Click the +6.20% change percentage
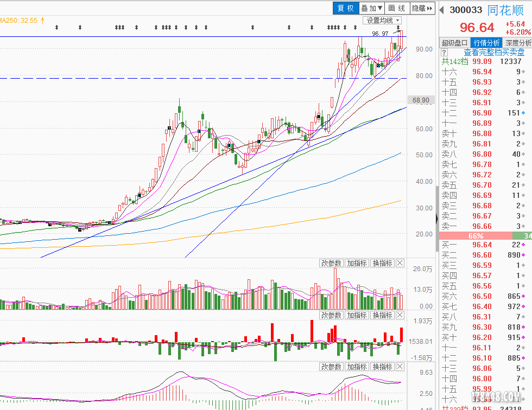The width and height of the screenshot is (532, 410). click(x=518, y=32)
